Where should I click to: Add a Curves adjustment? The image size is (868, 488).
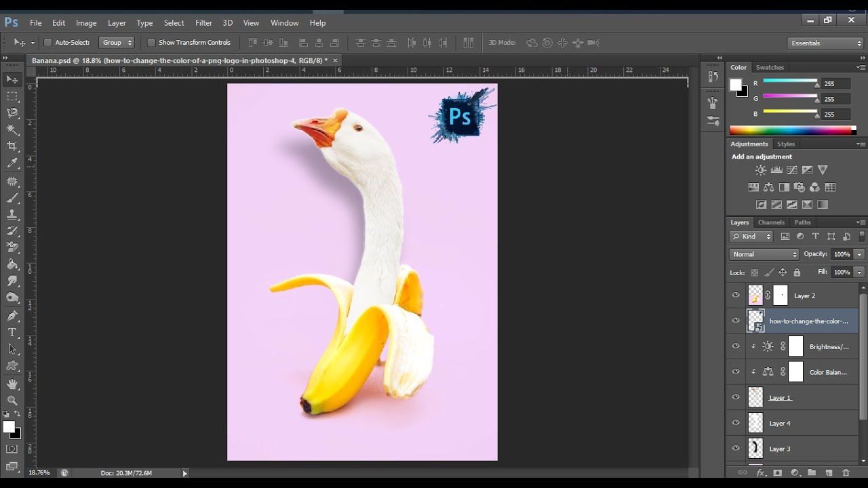[792, 170]
